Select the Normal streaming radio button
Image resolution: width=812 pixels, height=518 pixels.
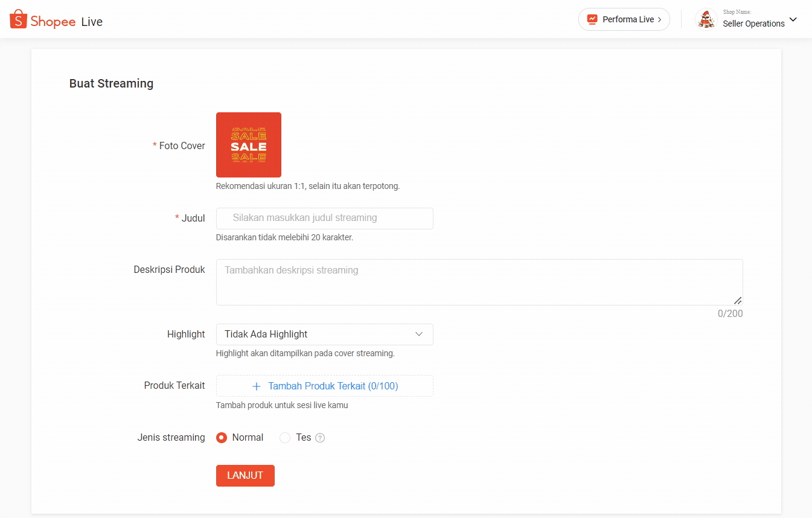pos(222,438)
